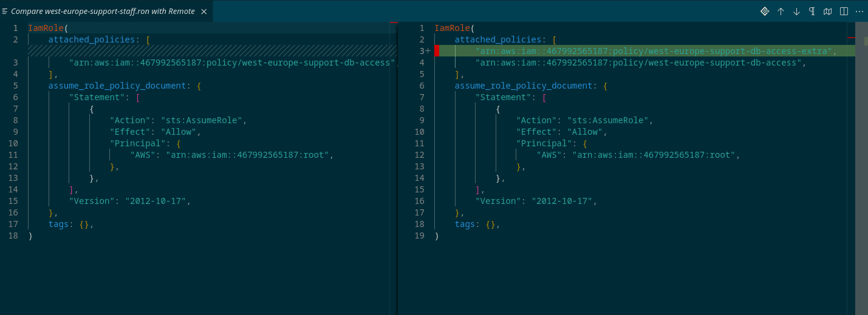Click the hatched placeholder area in left pane
Viewport: 868px width, 315px height.
coord(207,51)
